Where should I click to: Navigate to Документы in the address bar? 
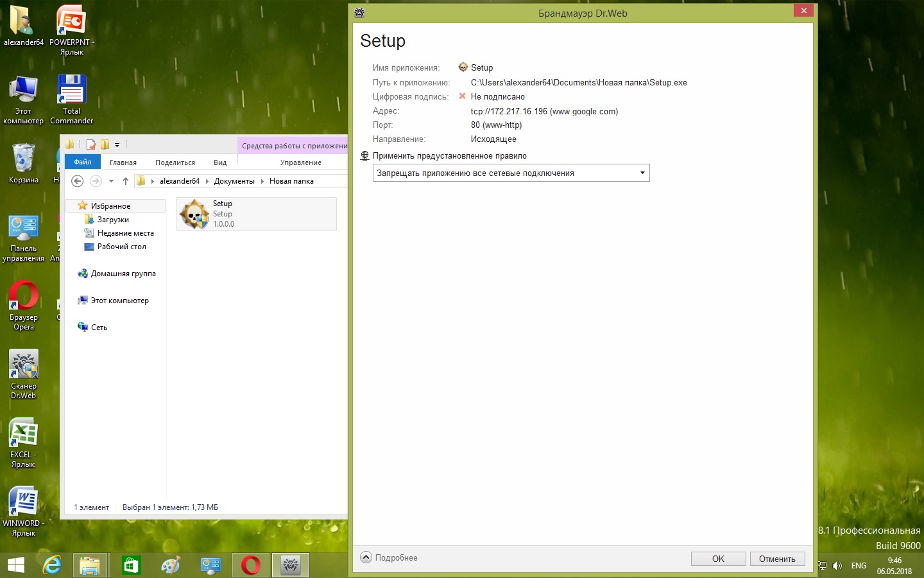[x=234, y=181]
